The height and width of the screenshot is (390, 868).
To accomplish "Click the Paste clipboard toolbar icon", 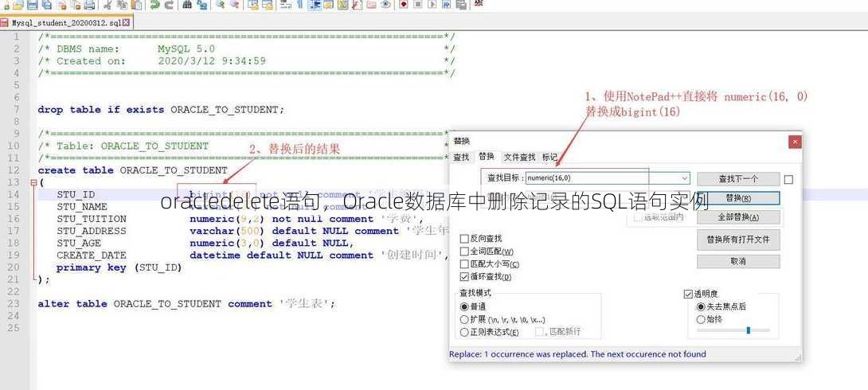I will tap(137, 5).
